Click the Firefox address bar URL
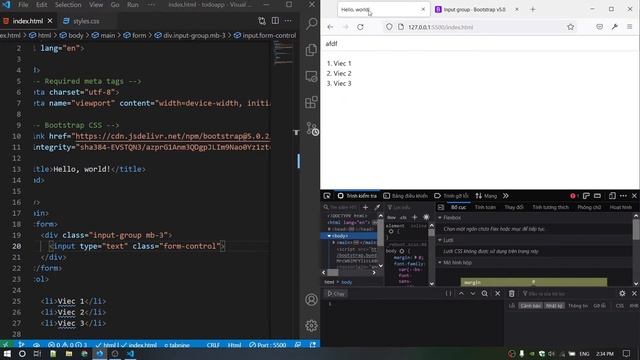The image size is (640, 360). 440,27
